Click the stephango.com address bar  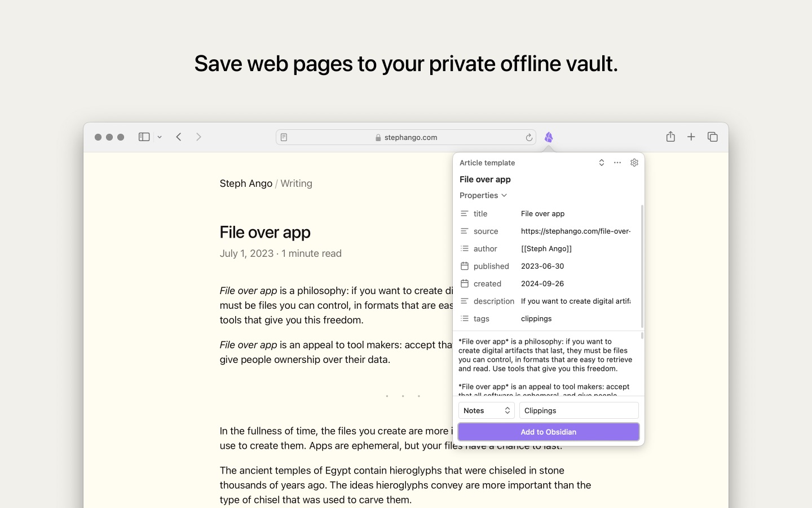click(x=406, y=137)
